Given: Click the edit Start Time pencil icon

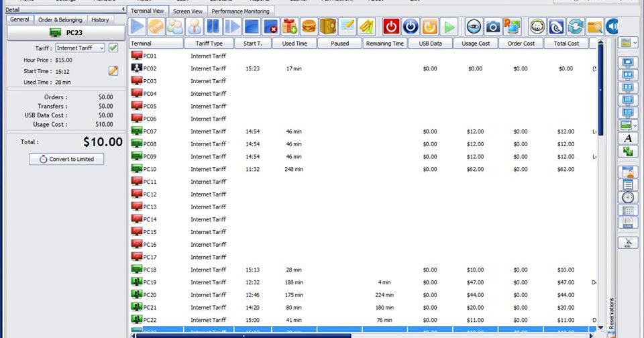Looking at the screenshot, I should coord(113,70).
